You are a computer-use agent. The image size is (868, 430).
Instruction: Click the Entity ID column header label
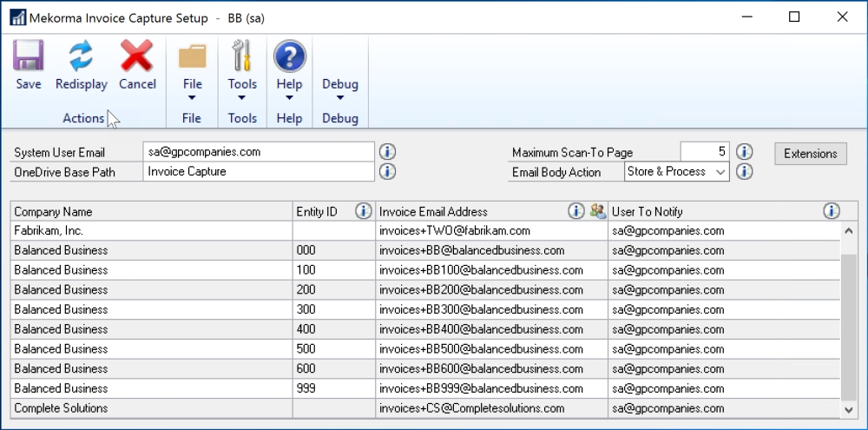317,212
